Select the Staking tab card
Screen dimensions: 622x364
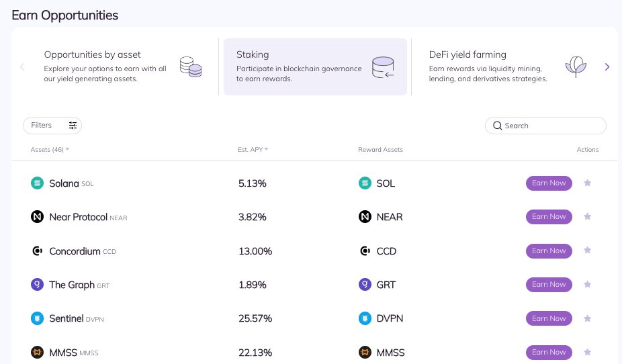pos(315,66)
